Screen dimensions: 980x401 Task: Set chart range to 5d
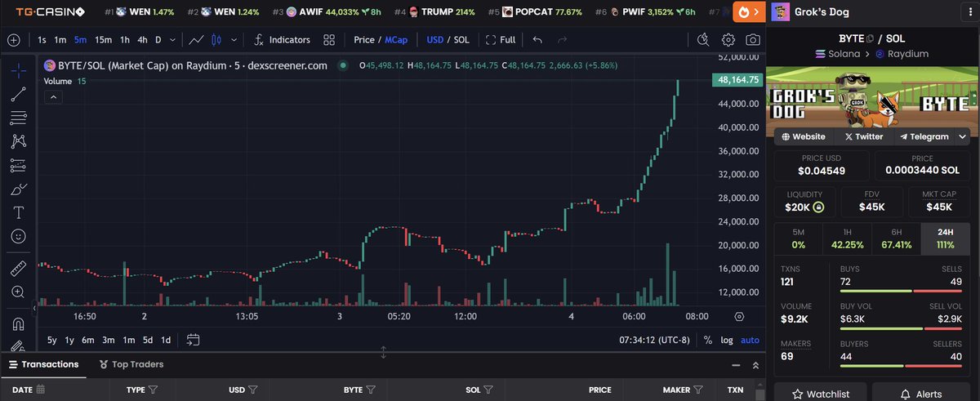[148, 340]
